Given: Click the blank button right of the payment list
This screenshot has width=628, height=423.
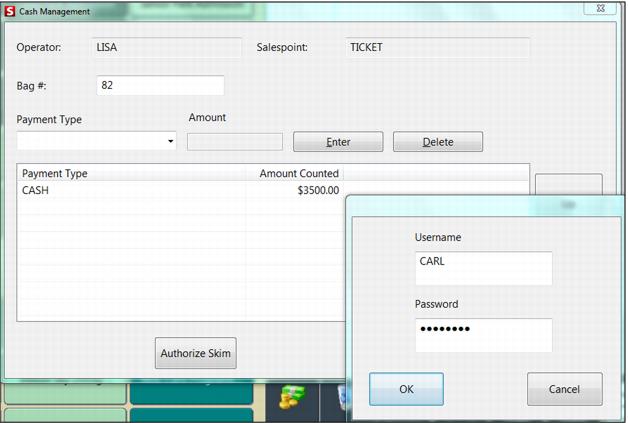Looking at the screenshot, I should tap(568, 185).
